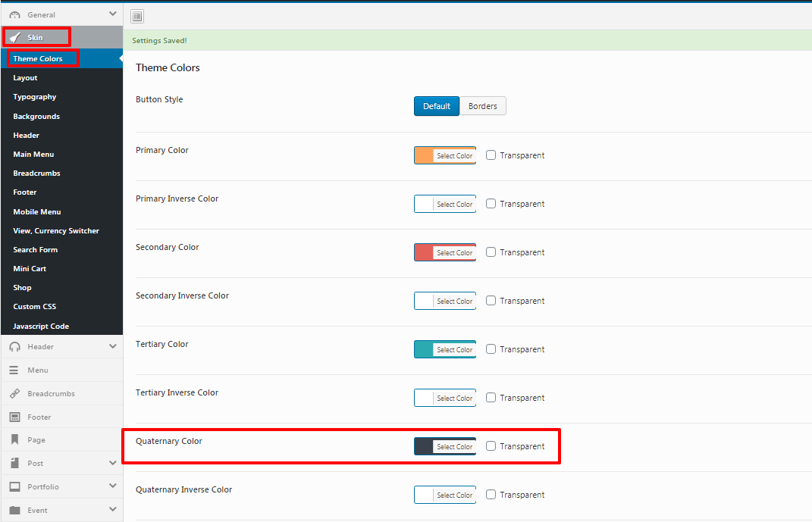Screen dimensions: 812x522
Task: Choose the Borders button style
Action: point(483,106)
